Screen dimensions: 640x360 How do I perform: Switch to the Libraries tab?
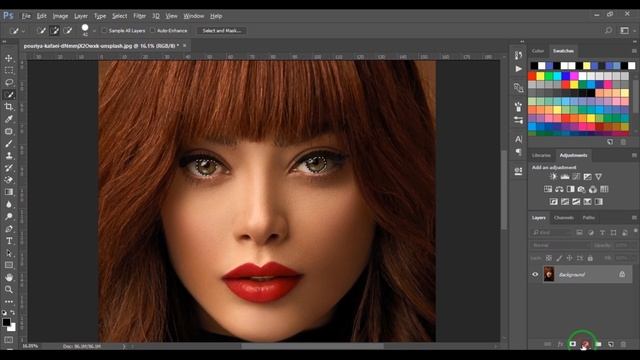click(541, 155)
